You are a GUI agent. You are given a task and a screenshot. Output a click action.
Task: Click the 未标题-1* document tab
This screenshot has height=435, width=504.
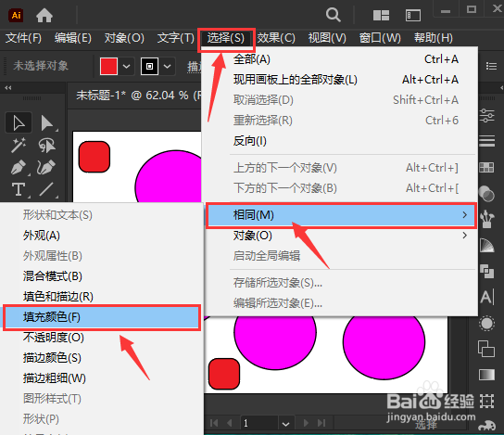pyautogui.click(x=138, y=96)
